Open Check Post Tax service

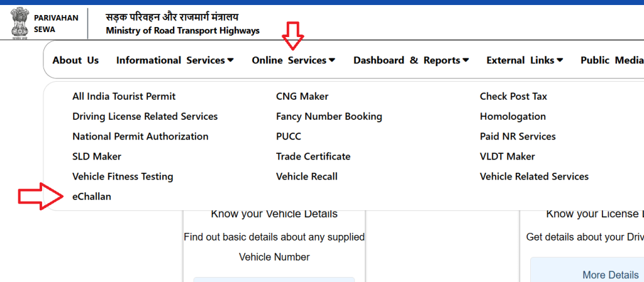(x=513, y=96)
